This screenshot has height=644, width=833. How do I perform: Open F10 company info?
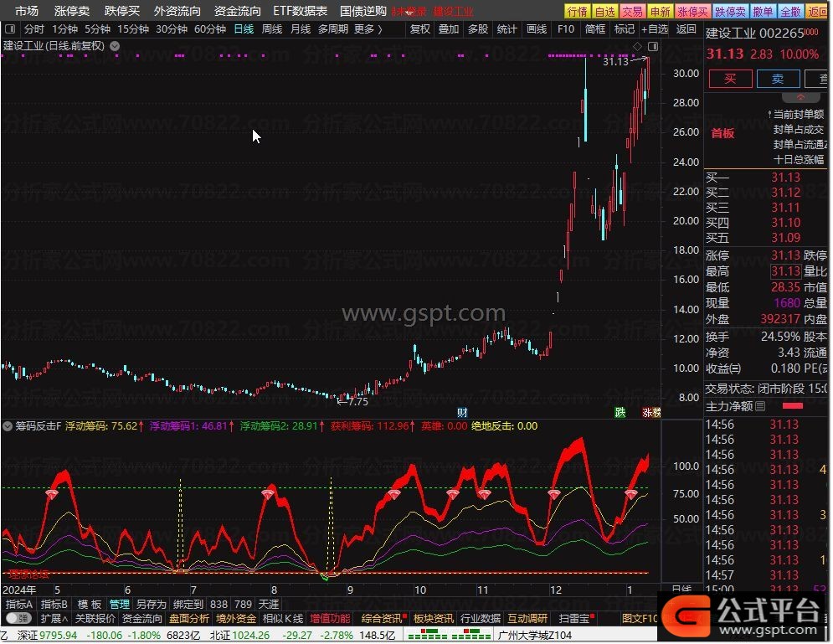pos(566,29)
